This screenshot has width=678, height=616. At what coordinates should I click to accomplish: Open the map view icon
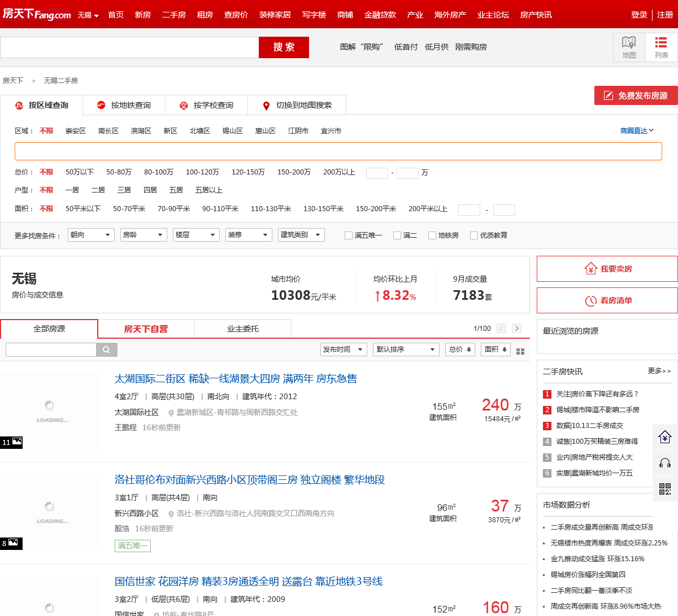629,47
